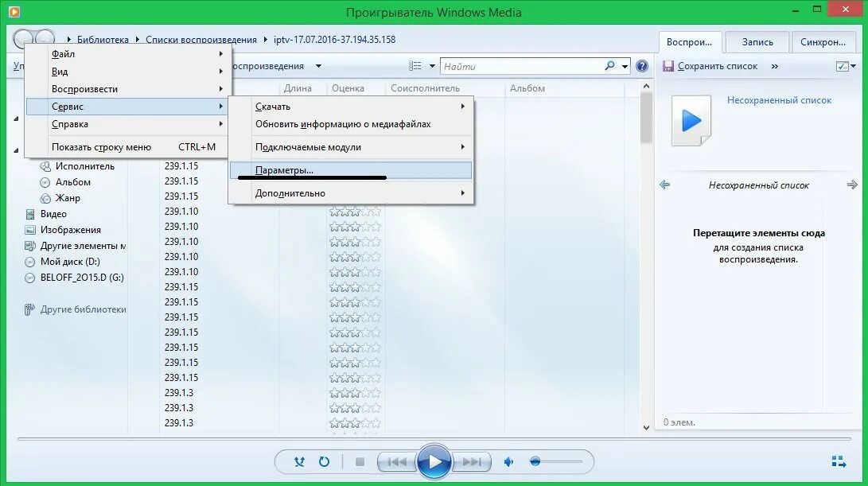
Task: Open the Подключаемые модули submenu
Action: (351, 147)
